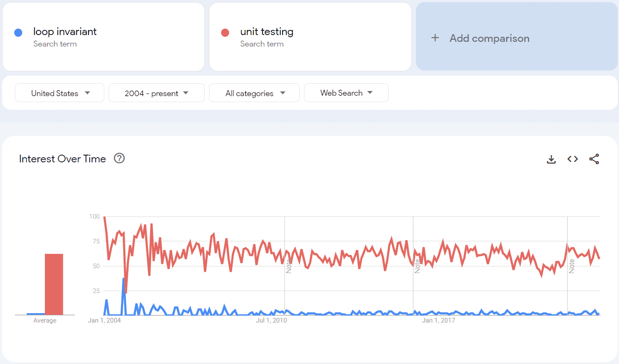This screenshot has height=364, width=619.
Task: Open the 2004 - present time range dropdown
Action: click(156, 93)
